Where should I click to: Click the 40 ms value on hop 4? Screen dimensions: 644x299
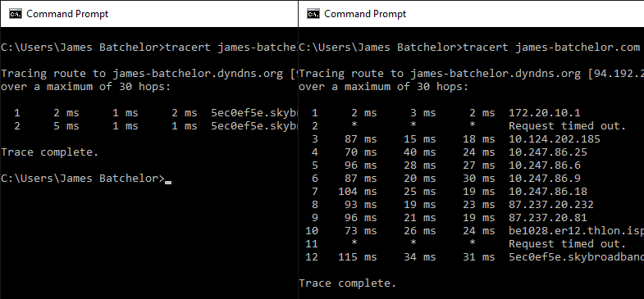(420, 152)
